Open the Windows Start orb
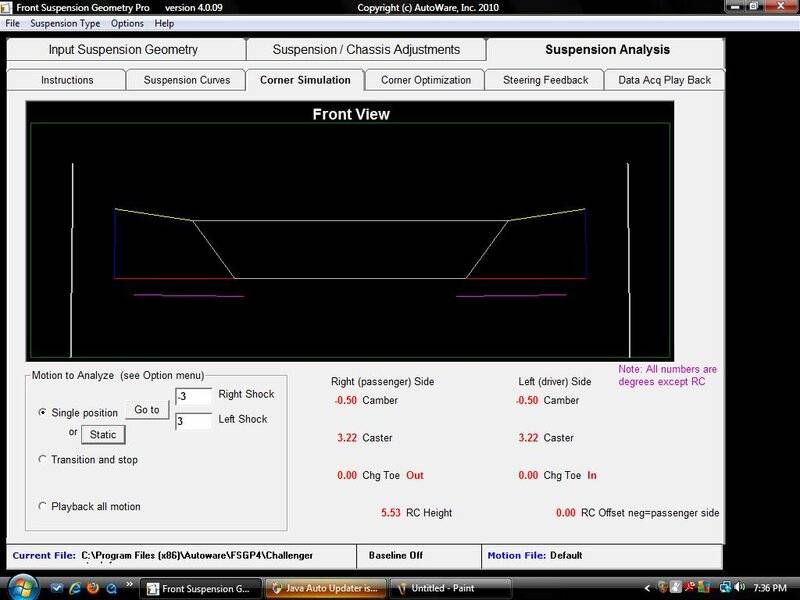 (22, 587)
